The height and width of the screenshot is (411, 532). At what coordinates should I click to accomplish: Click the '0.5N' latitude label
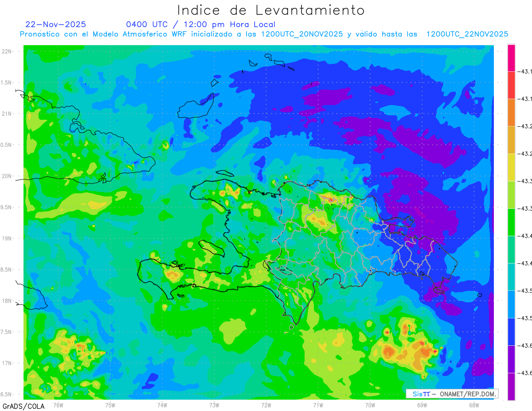(6, 145)
